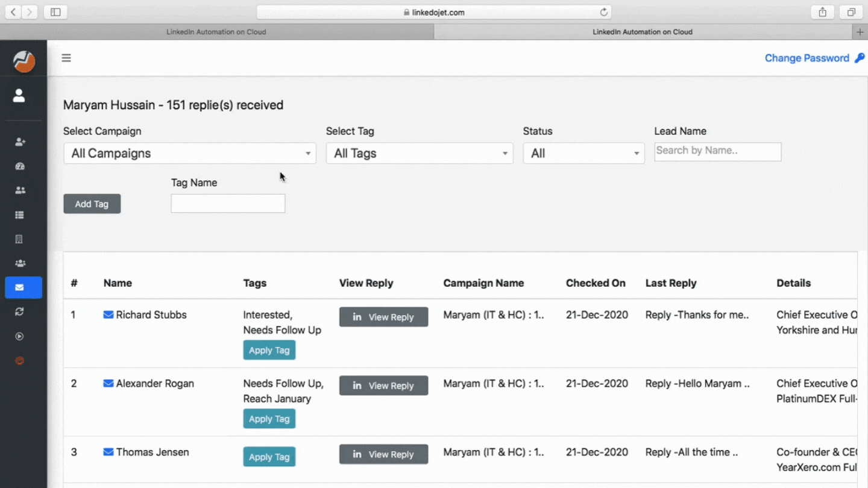Reload the page via the address bar icon
The width and height of the screenshot is (868, 488).
[x=603, y=12]
